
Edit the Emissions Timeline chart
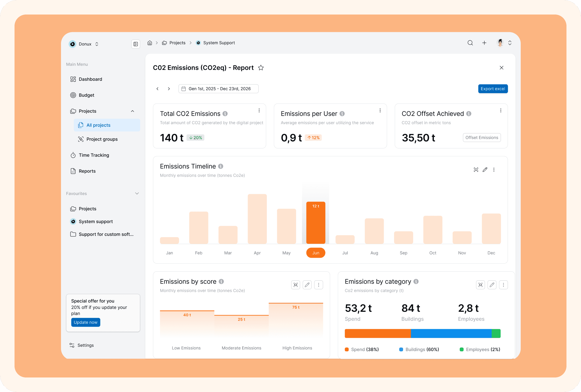pyautogui.click(x=485, y=170)
